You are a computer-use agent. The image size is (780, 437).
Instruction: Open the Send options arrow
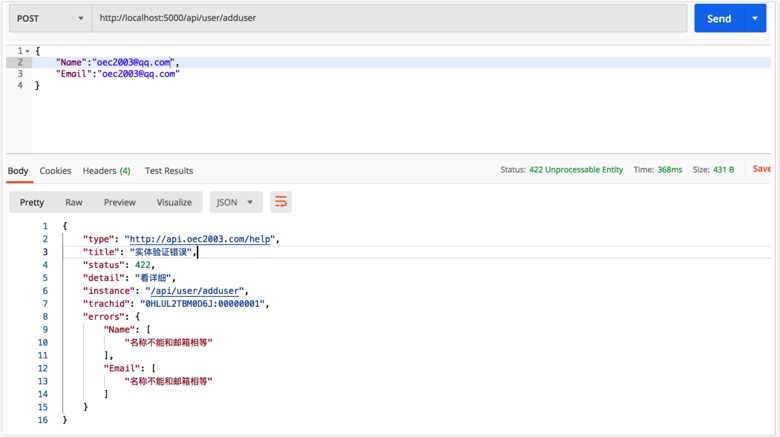coord(755,18)
